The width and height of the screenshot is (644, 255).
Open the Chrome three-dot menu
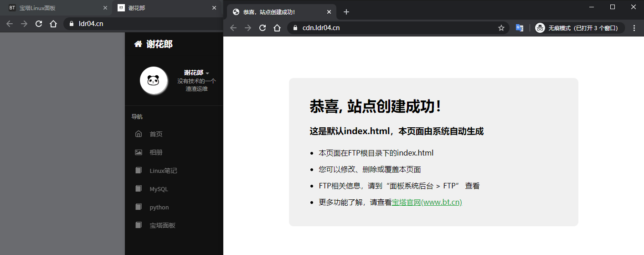point(634,28)
